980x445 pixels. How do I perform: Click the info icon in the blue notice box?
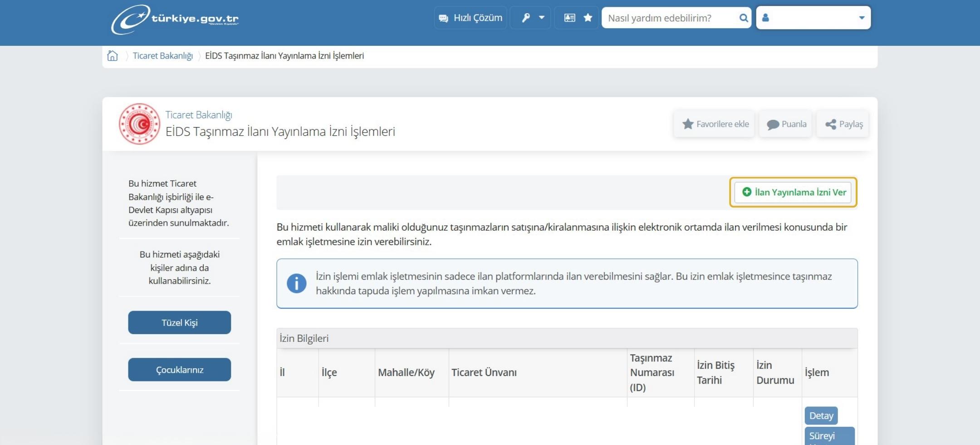(296, 284)
